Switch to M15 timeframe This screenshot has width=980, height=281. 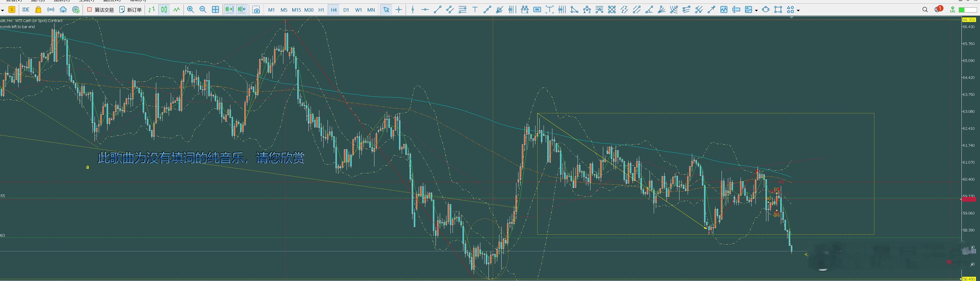pos(296,10)
